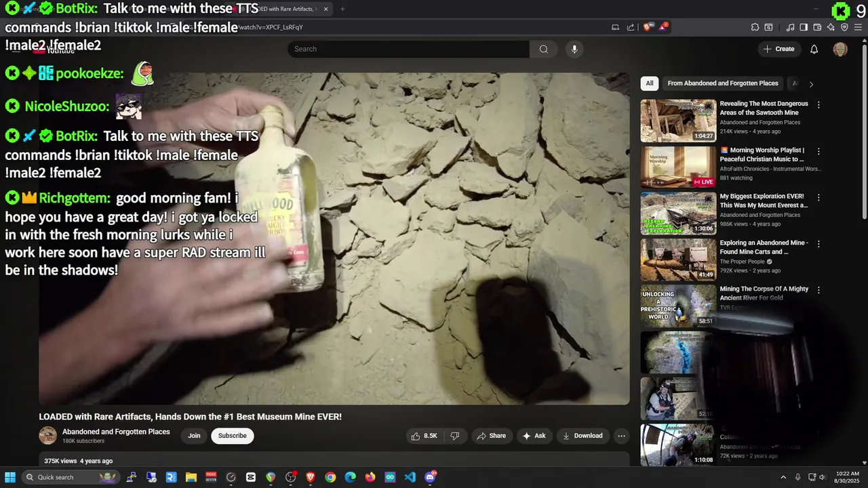
Task: Open CapCut from taskbar
Action: 251,477
